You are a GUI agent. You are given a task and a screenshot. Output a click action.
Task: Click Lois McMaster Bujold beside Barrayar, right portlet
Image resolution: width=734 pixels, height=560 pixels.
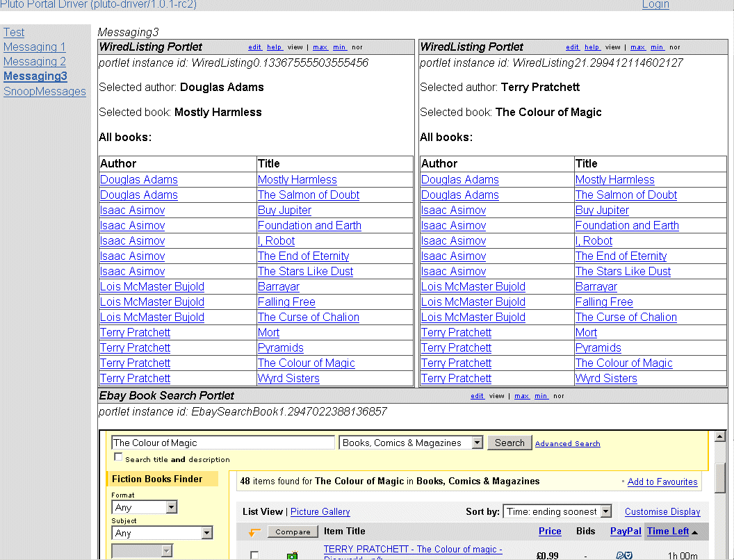click(473, 287)
